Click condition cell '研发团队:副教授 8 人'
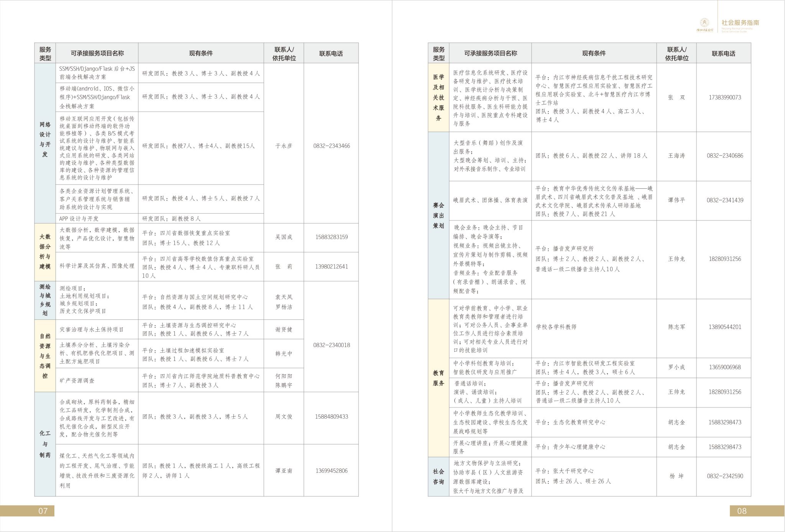This screenshot has width=785, height=532. coord(201,219)
